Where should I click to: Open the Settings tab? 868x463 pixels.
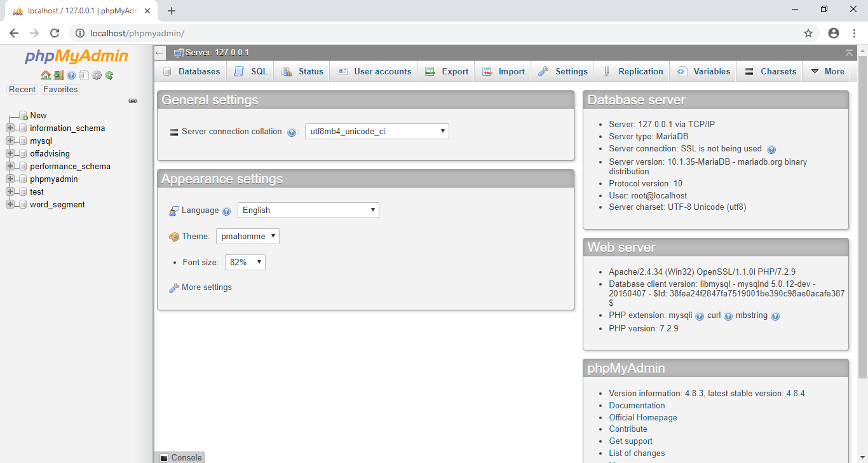pyautogui.click(x=563, y=71)
